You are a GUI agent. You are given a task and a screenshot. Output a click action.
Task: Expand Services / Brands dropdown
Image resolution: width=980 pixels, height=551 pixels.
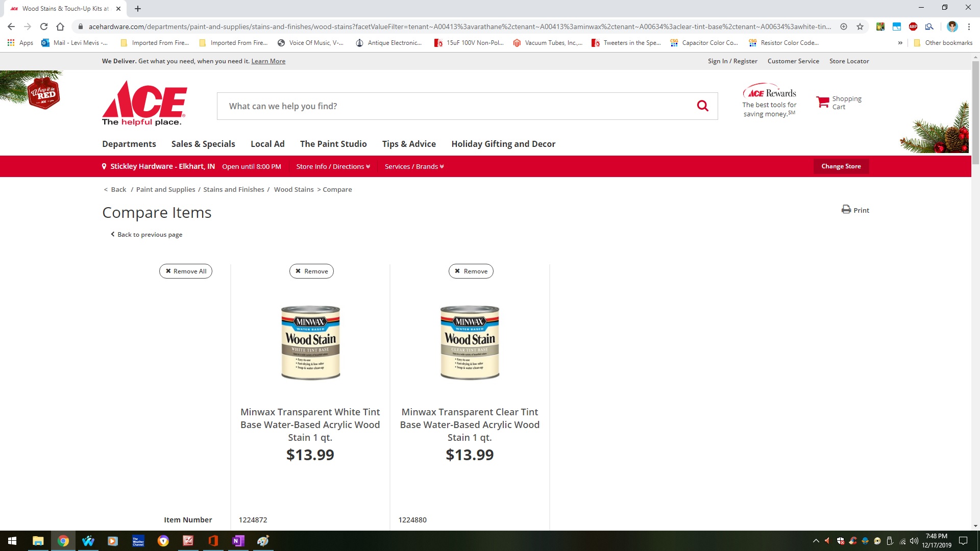click(414, 166)
